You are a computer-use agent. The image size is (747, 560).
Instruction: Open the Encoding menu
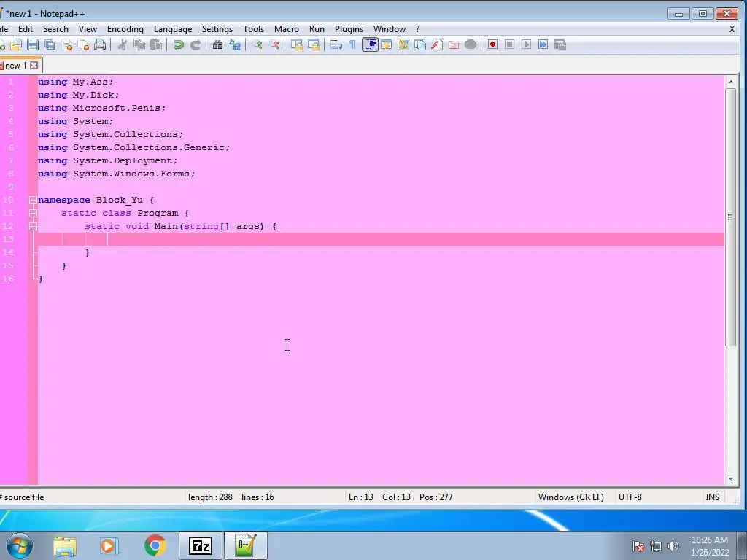coord(125,29)
